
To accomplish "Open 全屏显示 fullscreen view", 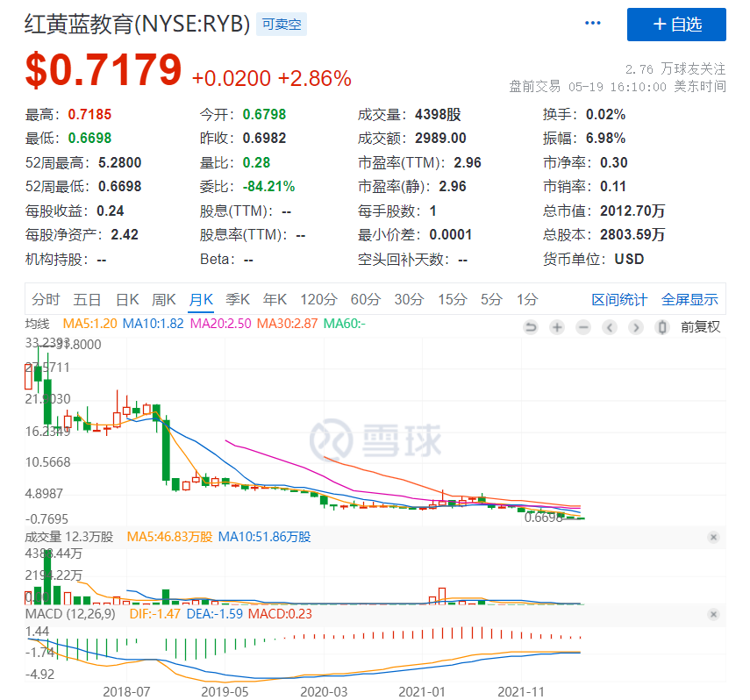I will click(689, 300).
